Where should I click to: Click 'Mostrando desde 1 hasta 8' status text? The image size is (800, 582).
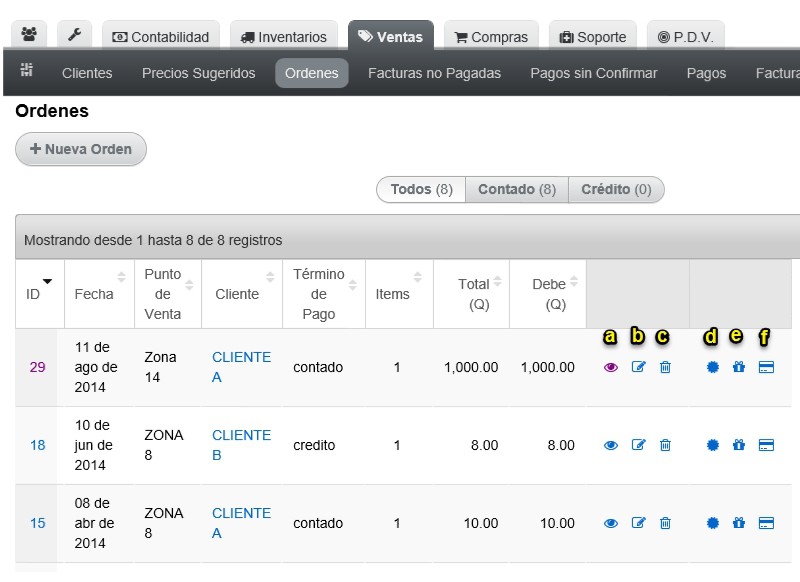(153, 240)
